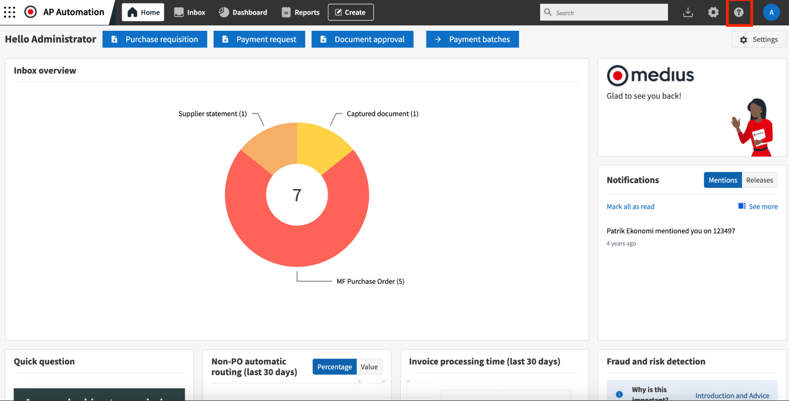Open the user avatar menu

point(771,13)
